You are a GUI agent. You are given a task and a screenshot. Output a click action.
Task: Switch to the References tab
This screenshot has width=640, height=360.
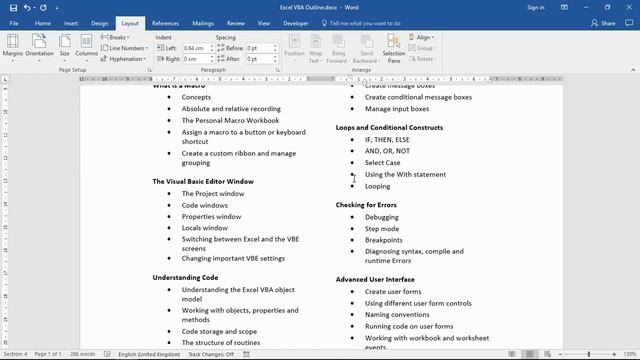165,23
